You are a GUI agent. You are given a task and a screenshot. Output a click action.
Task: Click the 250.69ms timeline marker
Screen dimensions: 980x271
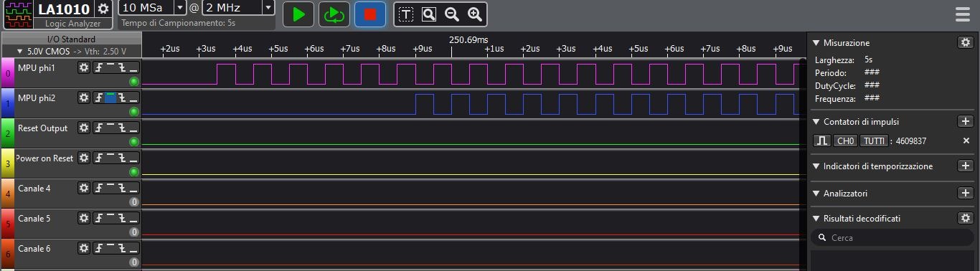468,39
